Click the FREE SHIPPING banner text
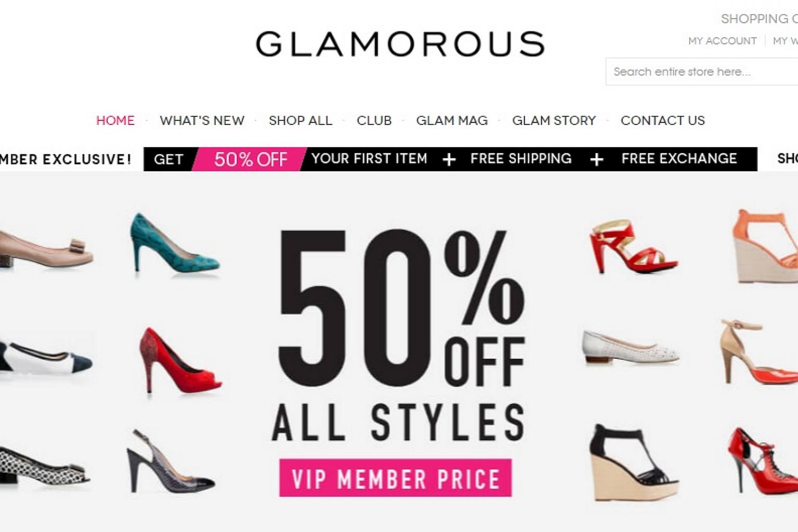This screenshot has width=798, height=532. (521, 158)
